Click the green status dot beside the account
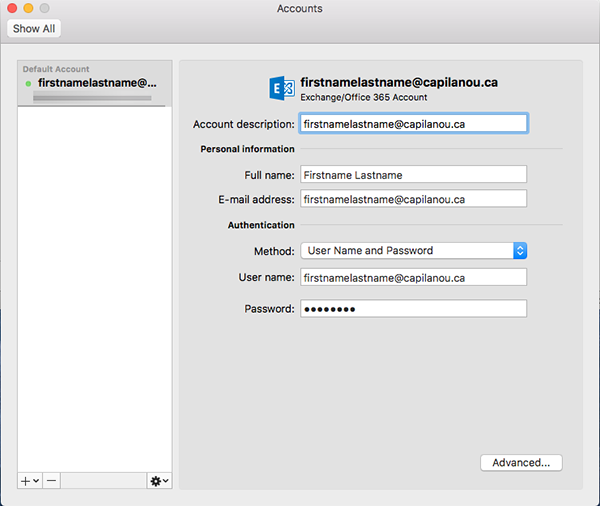This screenshot has width=600, height=506. 28,84
